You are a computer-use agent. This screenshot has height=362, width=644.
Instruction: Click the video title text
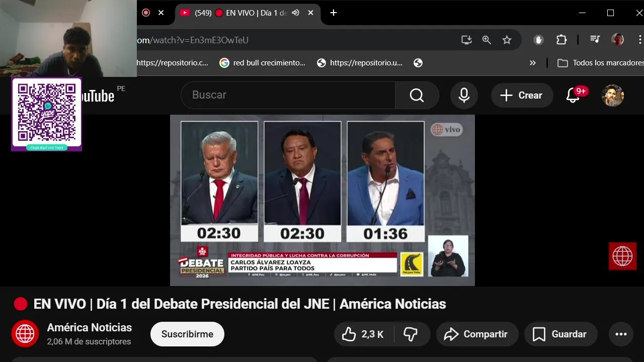239,304
